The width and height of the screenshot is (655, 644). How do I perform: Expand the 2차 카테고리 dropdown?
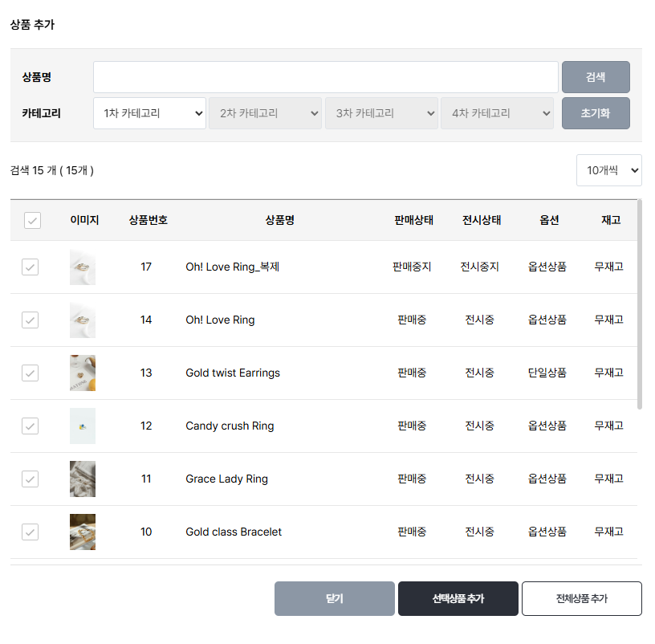[x=265, y=113]
